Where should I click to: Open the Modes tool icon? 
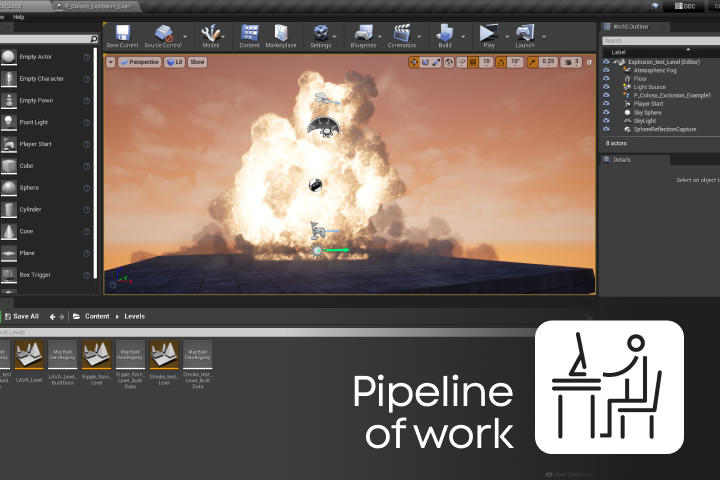click(x=210, y=34)
